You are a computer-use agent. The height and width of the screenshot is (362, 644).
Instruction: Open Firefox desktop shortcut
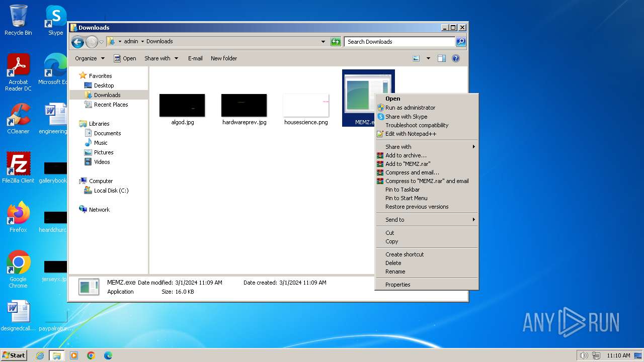(x=18, y=217)
